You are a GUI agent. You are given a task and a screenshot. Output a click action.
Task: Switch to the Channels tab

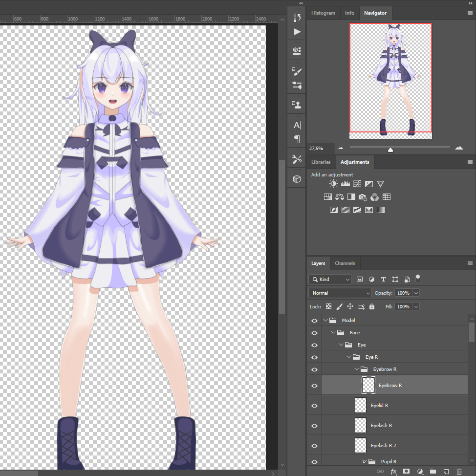tap(345, 263)
